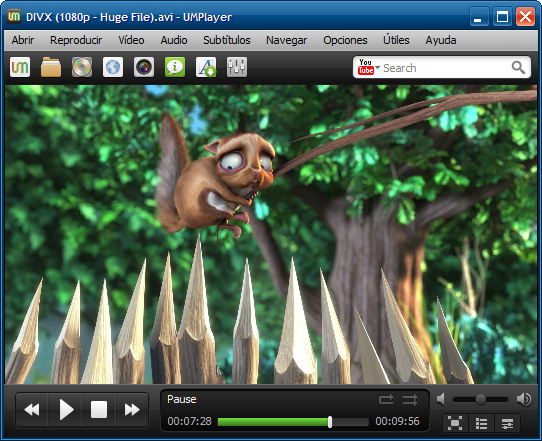Screen dimensions: 542x441
Task: Rewind the video
Action: (x=32, y=410)
